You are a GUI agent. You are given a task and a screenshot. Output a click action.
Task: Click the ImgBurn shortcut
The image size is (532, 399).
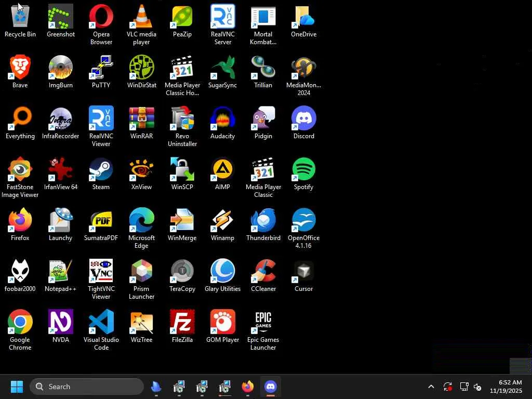(x=61, y=67)
